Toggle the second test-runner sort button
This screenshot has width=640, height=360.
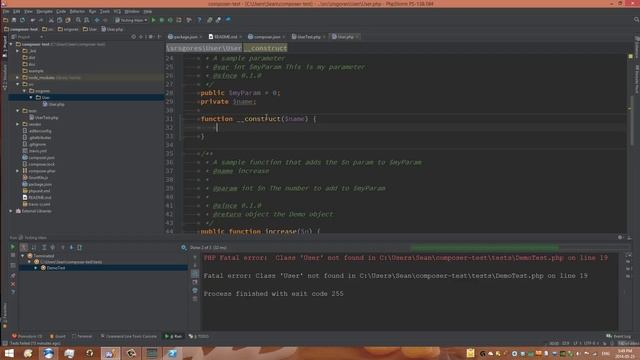(34, 247)
